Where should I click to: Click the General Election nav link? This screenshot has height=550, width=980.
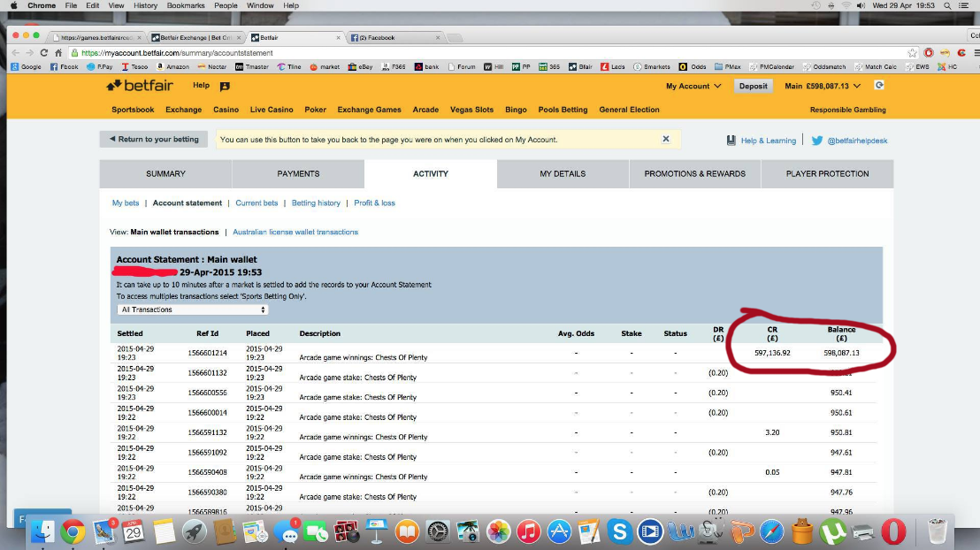click(630, 110)
